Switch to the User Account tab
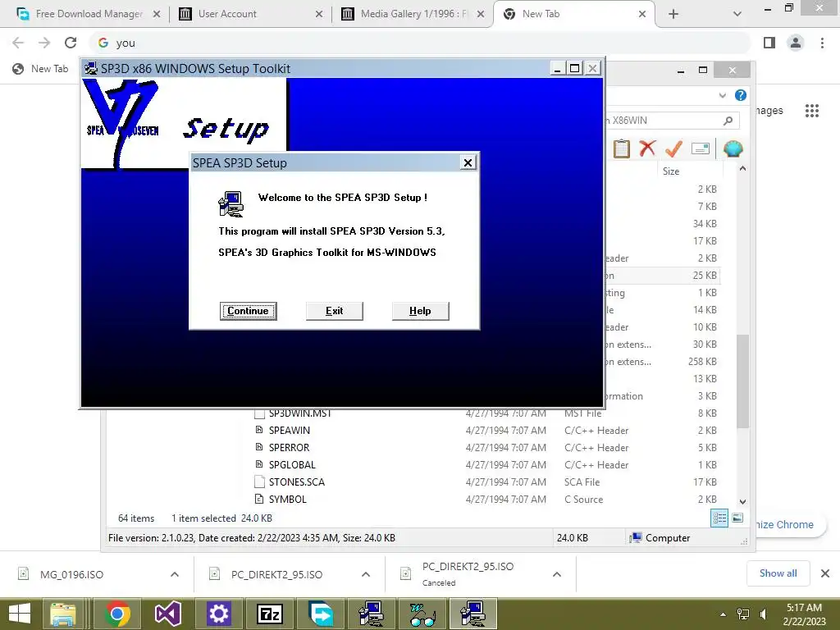The height and width of the screenshot is (630, 840). (x=249, y=14)
